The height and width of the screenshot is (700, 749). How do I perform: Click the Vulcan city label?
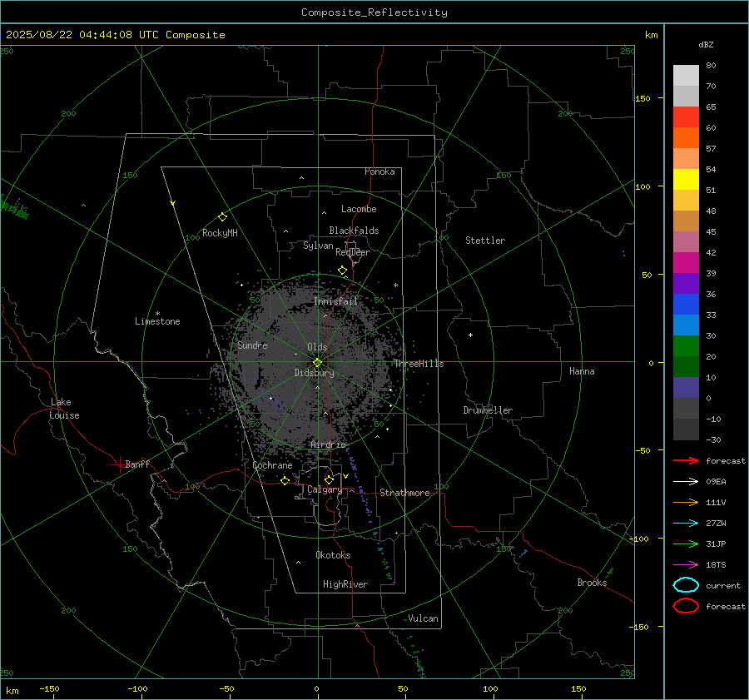423,618
